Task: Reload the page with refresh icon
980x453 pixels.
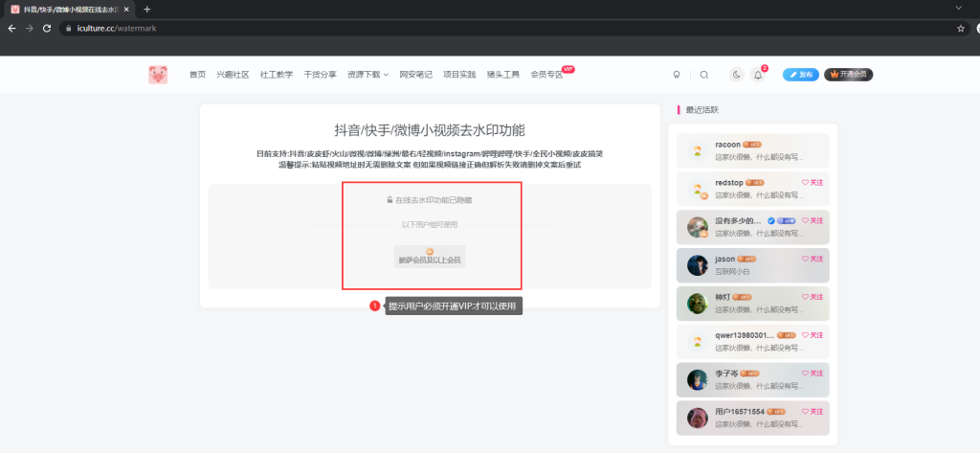Action: click(x=46, y=28)
